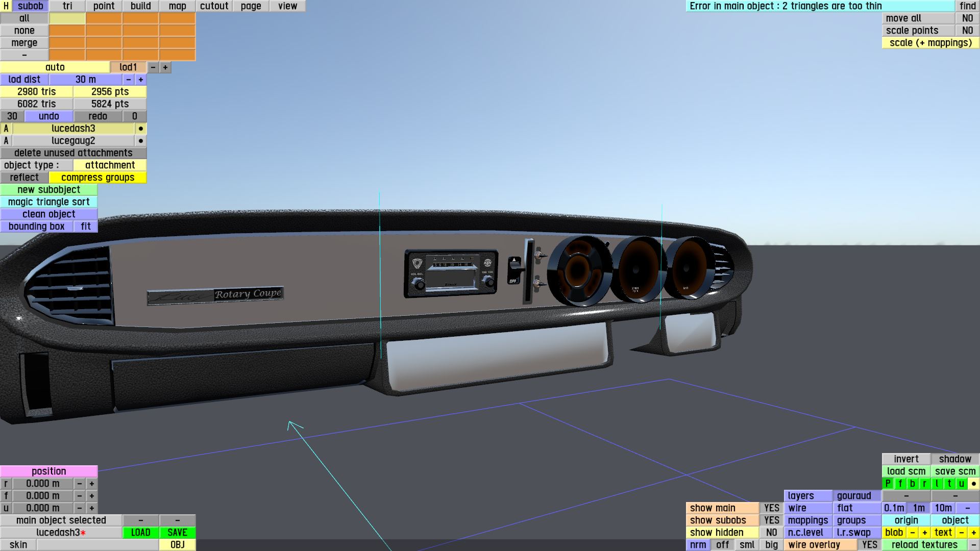Switch to the map tab
Screen dimensions: 980x551
pyautogui.click(x=177, y=6)
